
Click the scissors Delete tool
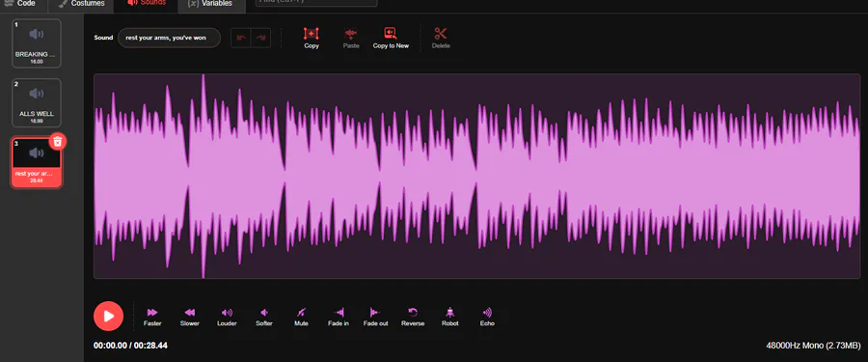click(x=441, y=34)
